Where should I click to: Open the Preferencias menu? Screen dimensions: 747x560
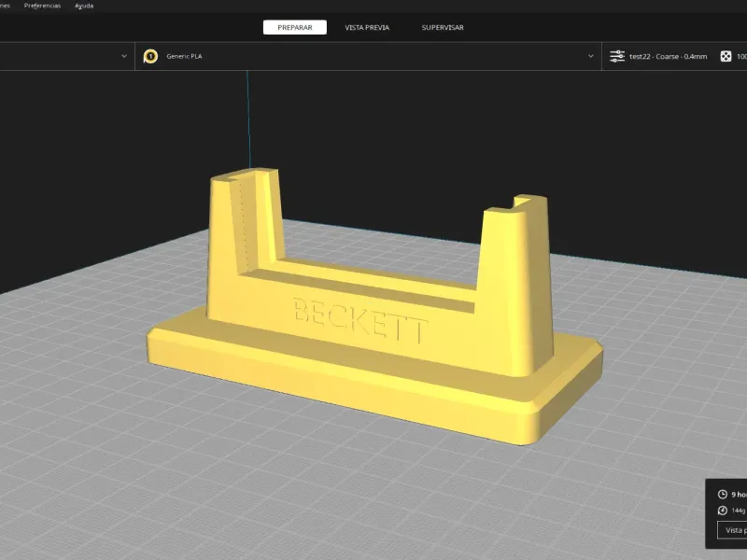point(42,6)
